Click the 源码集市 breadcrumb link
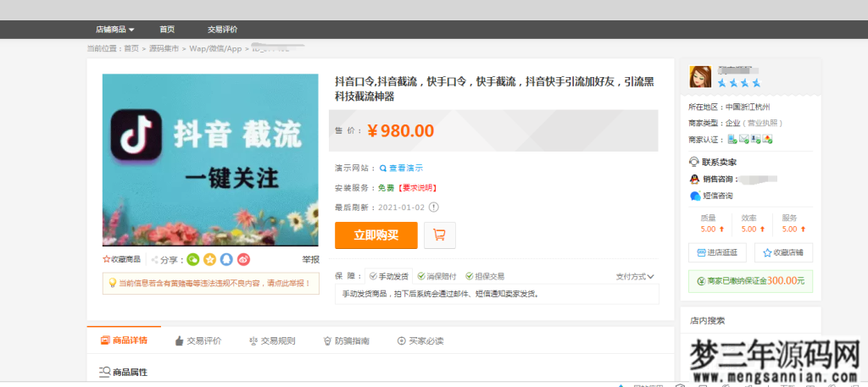 164,48
